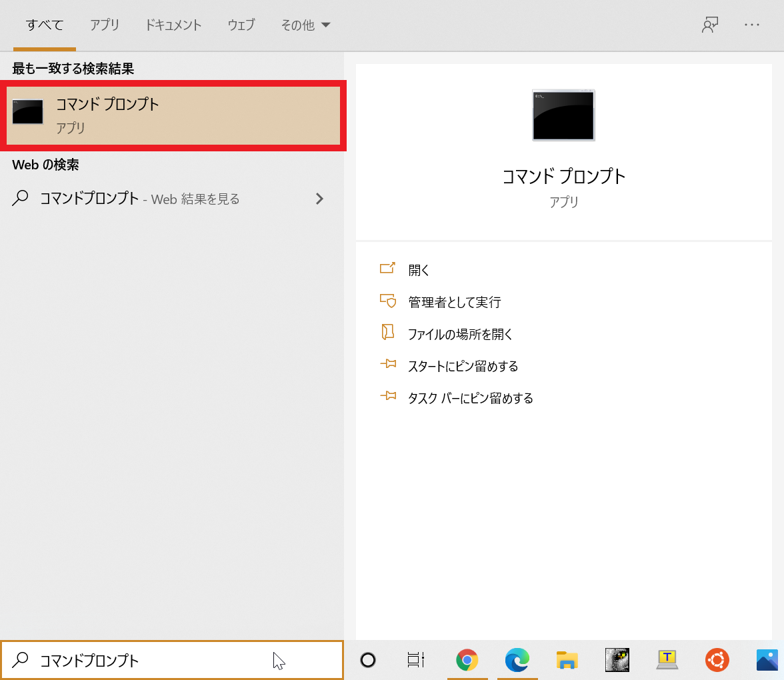Click 開く to open the app

[419, 270]
